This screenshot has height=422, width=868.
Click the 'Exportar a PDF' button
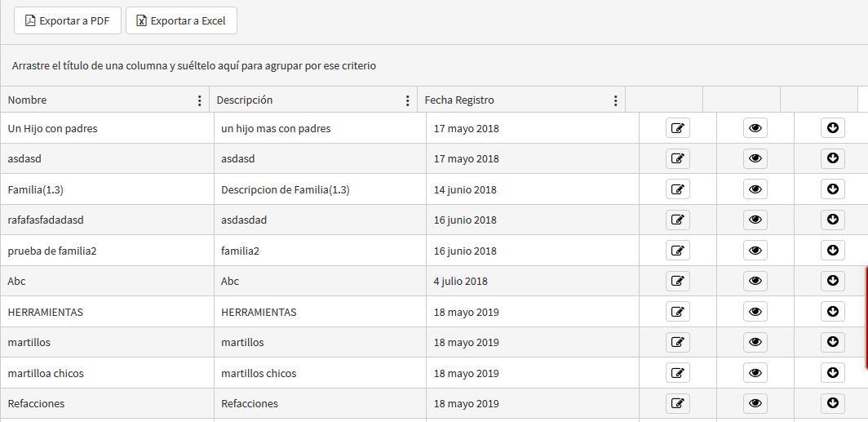coord(68,20)
